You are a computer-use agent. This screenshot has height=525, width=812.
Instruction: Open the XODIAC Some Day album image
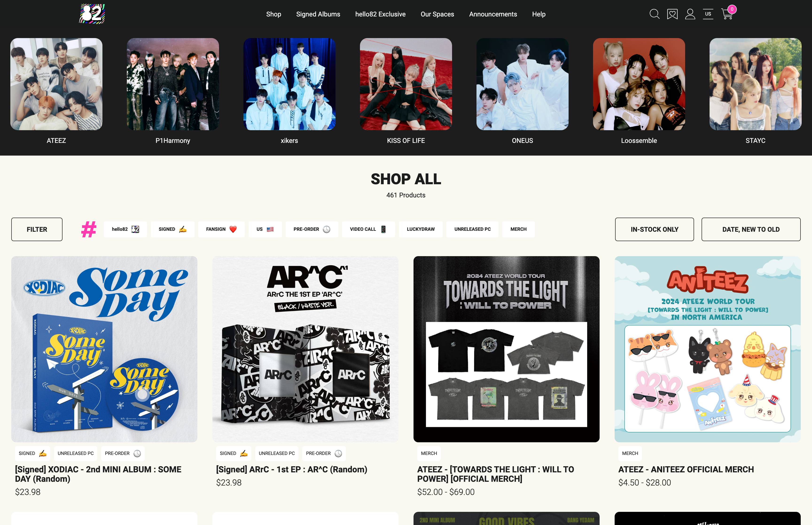tap(104, 349)
